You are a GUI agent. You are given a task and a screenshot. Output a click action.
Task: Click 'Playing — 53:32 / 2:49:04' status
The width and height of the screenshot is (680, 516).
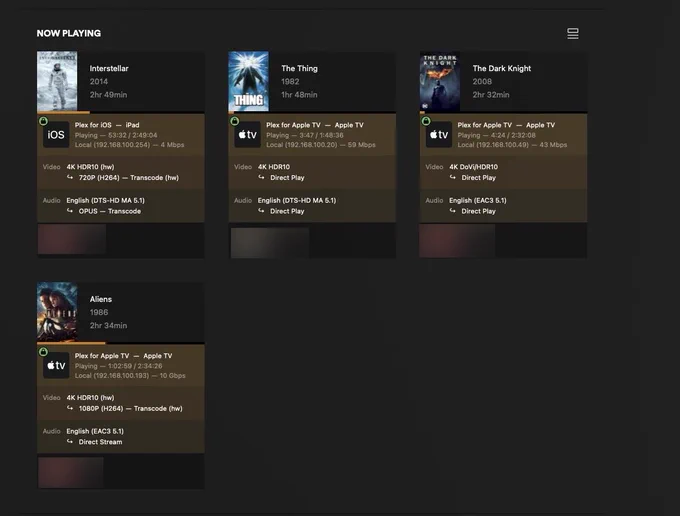(116, 135)
